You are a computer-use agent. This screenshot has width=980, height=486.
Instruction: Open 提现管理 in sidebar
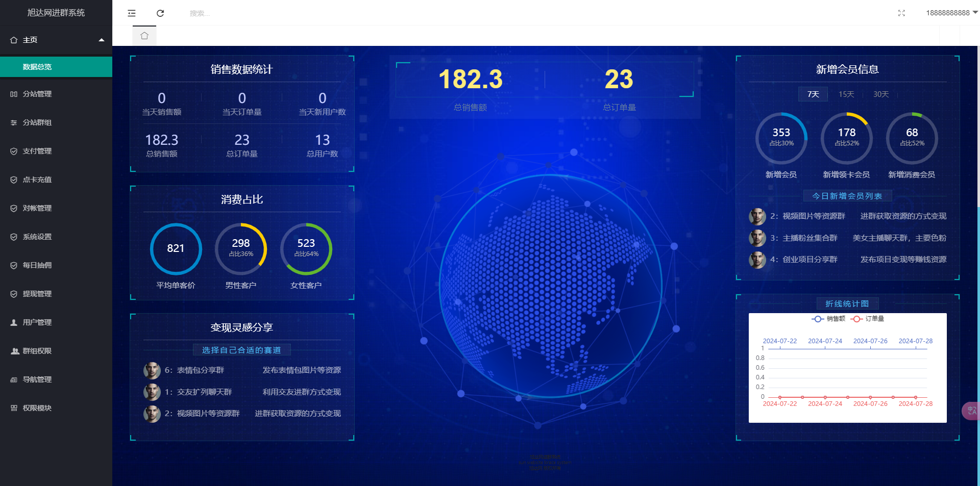[x=56, y=294]
